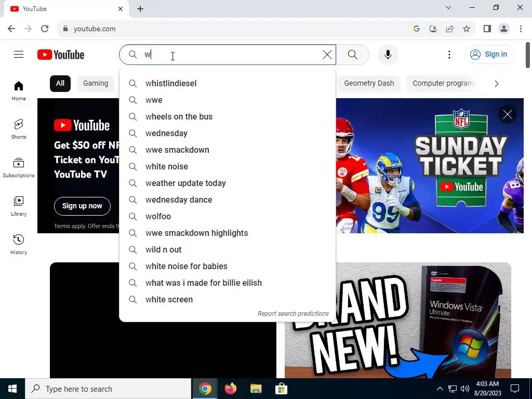Screen dimensions: 532x399
Task: Choose the wwe suggestion
Action: point(228,100)
